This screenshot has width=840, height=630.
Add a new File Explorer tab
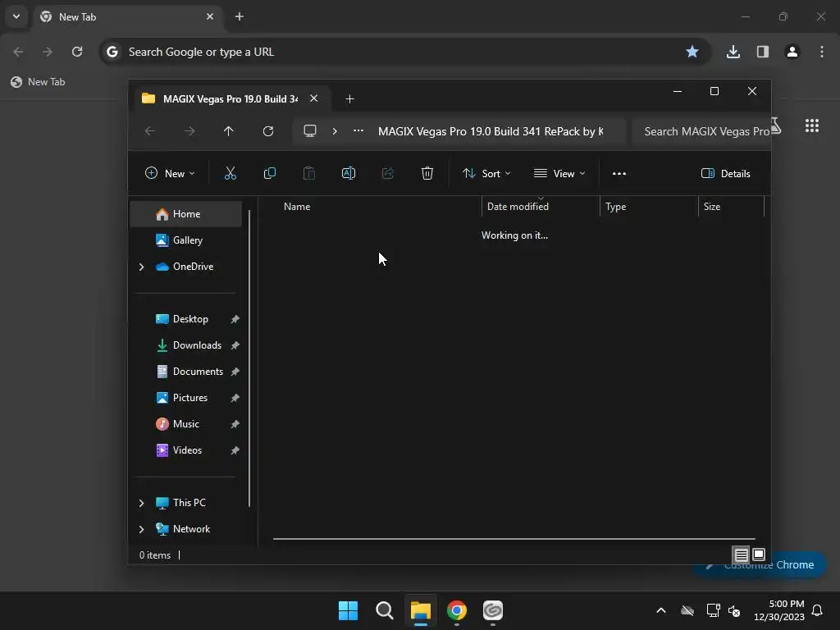click(x=349, y=99)
